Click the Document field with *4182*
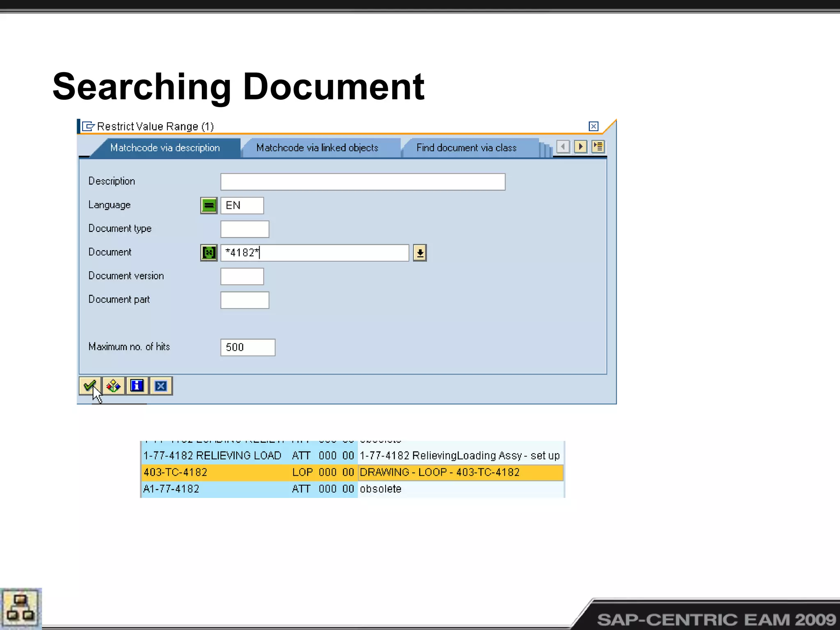 pyautogui.click(x=315, y=253)
